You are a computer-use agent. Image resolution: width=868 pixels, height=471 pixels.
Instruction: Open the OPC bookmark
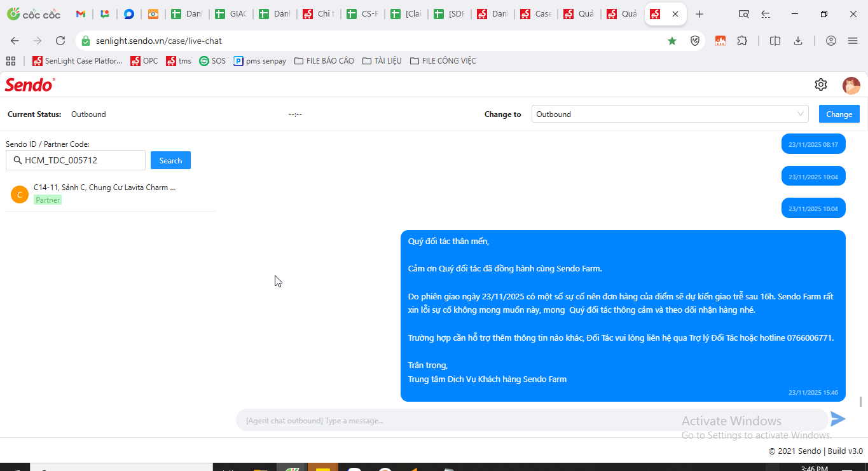tap(144, 61)
